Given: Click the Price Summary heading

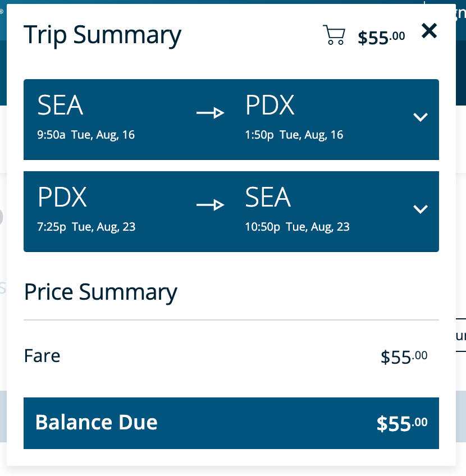Looking at the screenshot, I should 100,292.
